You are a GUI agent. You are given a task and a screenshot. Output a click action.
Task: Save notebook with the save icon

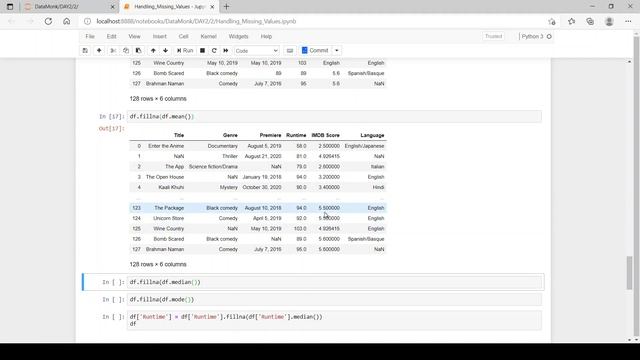coord(85,51)
